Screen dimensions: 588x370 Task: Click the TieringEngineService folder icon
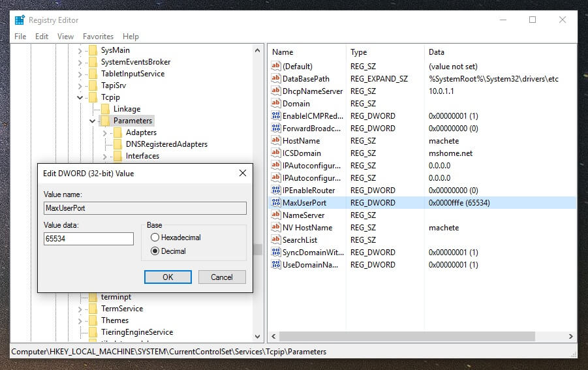click(x=93, y=332)
